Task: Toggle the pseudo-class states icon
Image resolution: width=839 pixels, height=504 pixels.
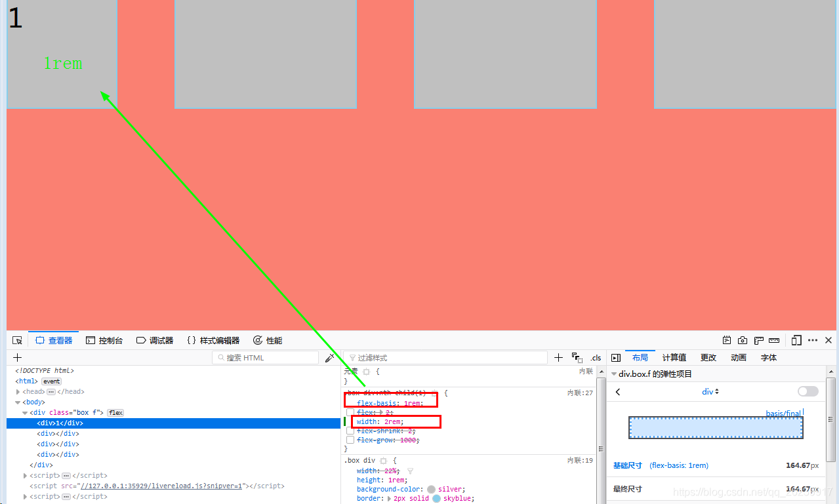Action: (x=577, y=358)
